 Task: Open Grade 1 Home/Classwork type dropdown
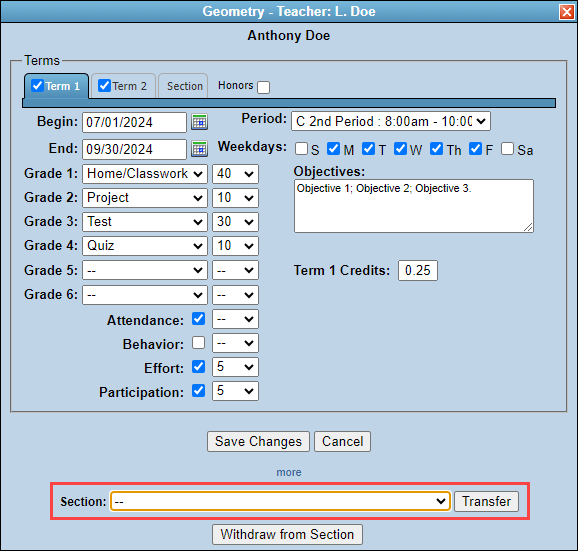click(145, 174)
